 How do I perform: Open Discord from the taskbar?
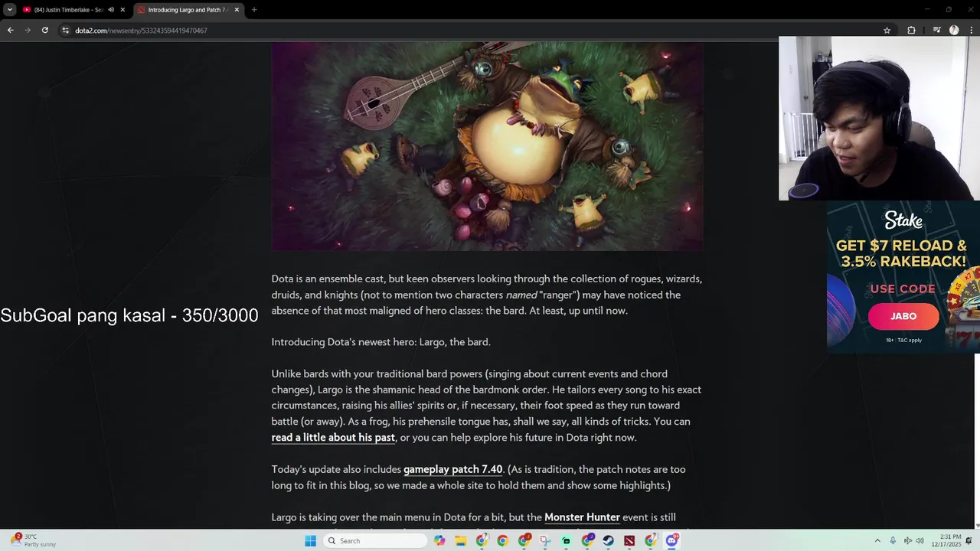coord(671,541)
